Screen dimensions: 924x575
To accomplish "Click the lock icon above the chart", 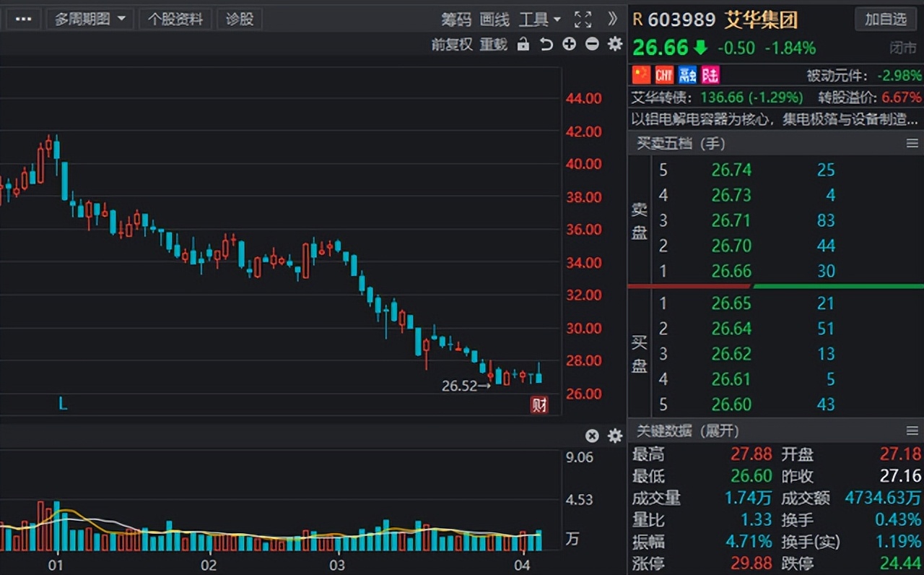I will 523,44.
